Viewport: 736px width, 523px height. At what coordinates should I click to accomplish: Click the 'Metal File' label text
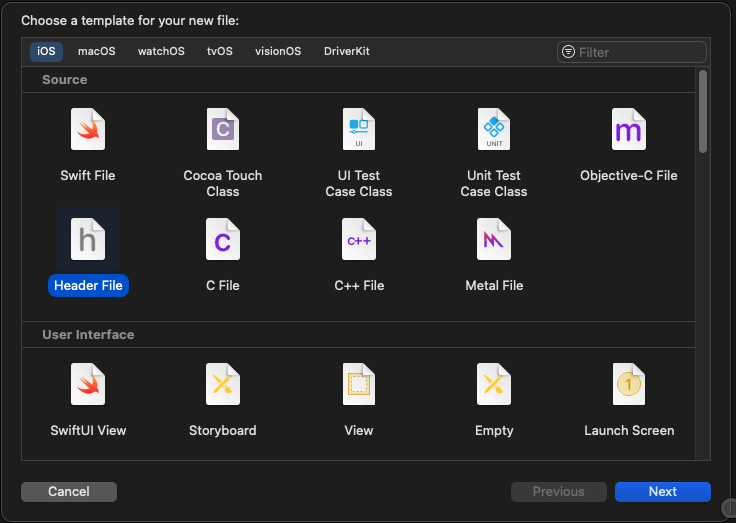point(494,285)
